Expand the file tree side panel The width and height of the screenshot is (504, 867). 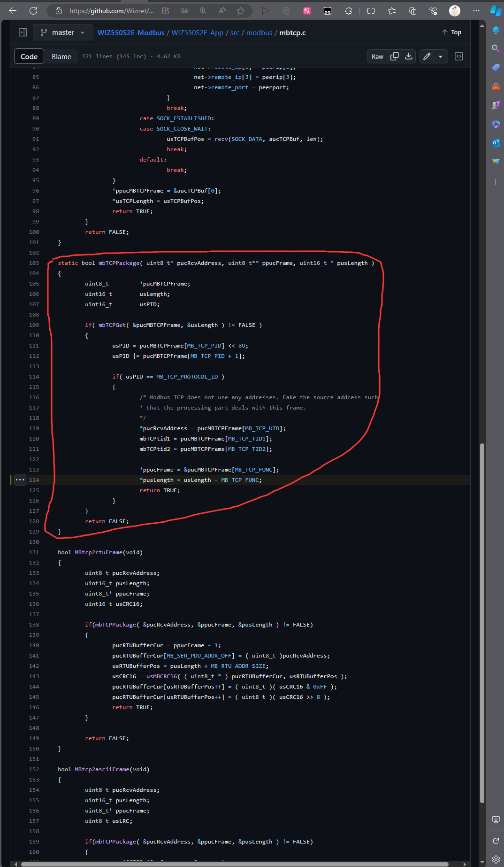[x=23, y=32]
